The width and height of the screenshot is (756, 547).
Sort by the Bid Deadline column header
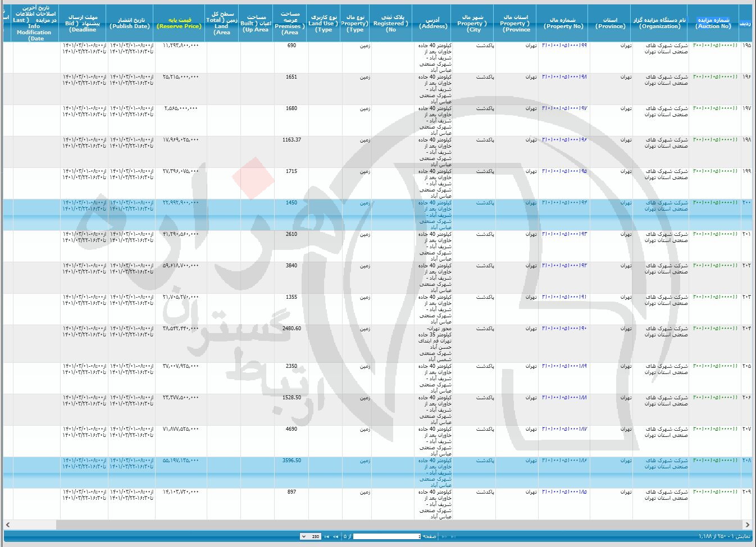(83, 23)
